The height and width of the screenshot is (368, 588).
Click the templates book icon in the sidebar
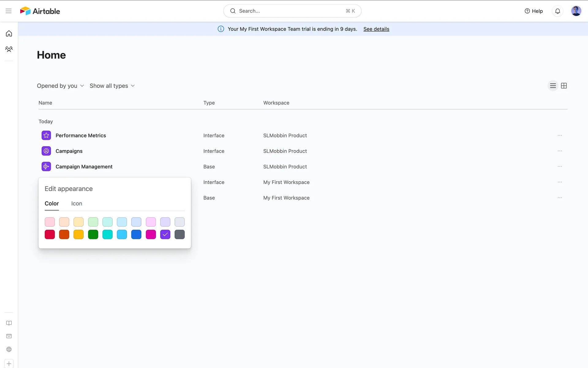9,323
